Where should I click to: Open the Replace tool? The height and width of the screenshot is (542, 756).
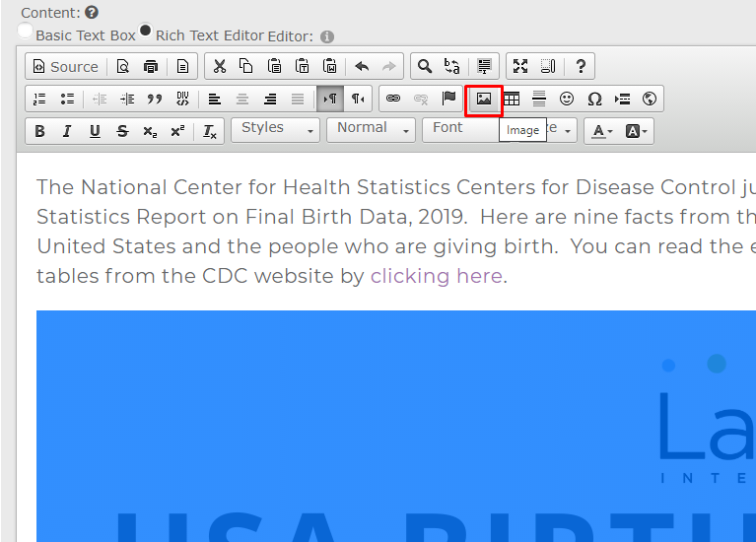coord(452,66)
